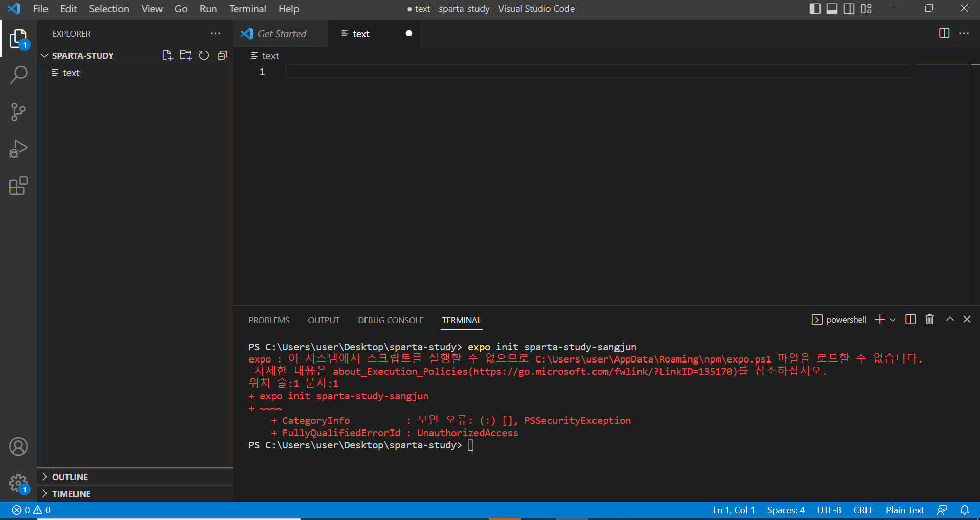The height and width of the screenshot is (520, 980).
Task: Open notifications bell in status bar
Action: pos(965,510)
